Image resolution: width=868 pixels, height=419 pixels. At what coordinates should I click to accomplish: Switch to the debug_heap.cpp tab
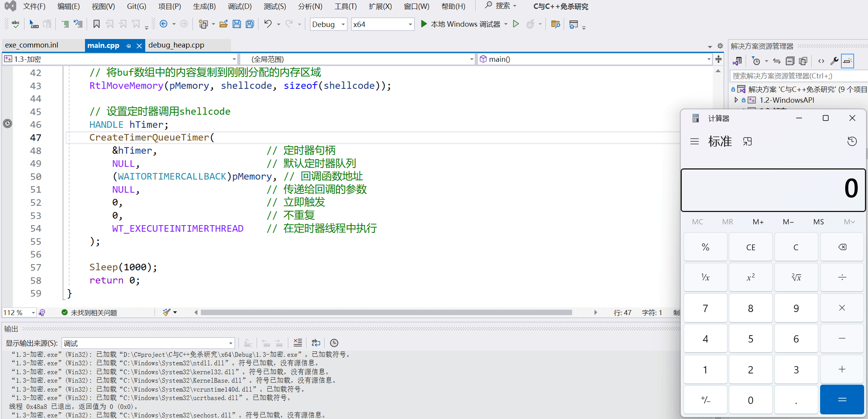click(176, 45)
